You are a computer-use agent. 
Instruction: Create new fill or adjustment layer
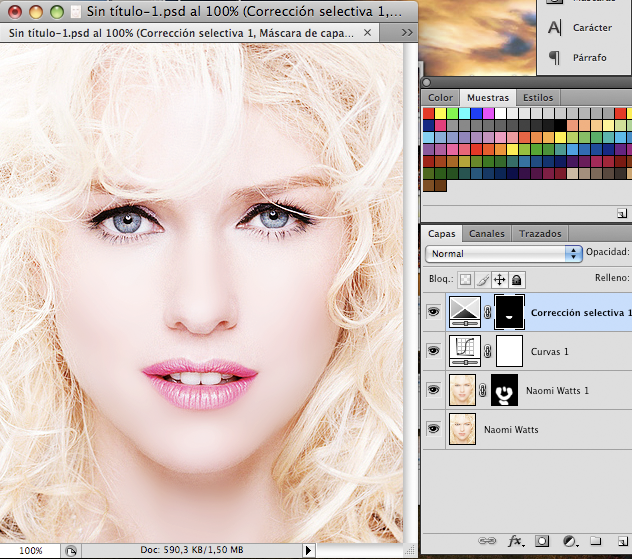pos(568,541)
